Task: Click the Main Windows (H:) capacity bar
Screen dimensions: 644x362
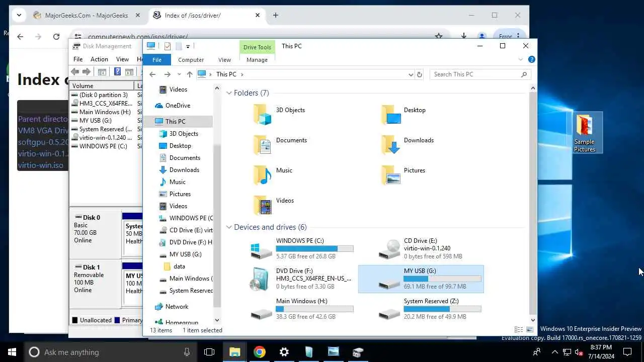Action: [x=314, y=309]
